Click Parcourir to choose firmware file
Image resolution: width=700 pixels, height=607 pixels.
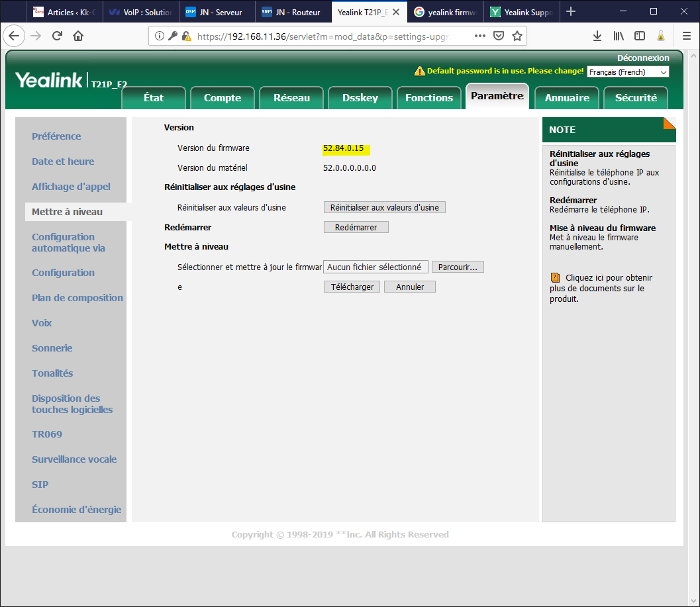(458, 267)
